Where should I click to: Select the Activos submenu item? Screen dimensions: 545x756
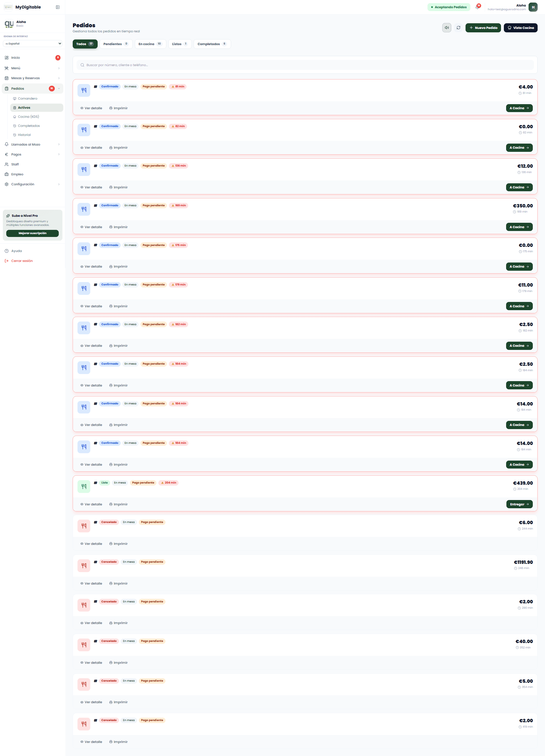[36, 108]
